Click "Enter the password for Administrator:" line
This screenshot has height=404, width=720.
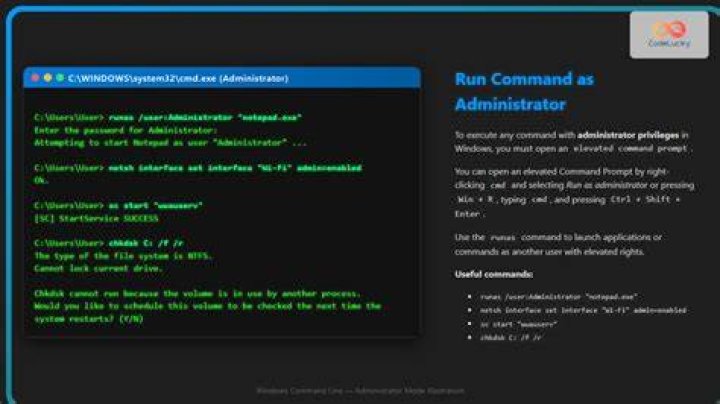tap(126, 130)
